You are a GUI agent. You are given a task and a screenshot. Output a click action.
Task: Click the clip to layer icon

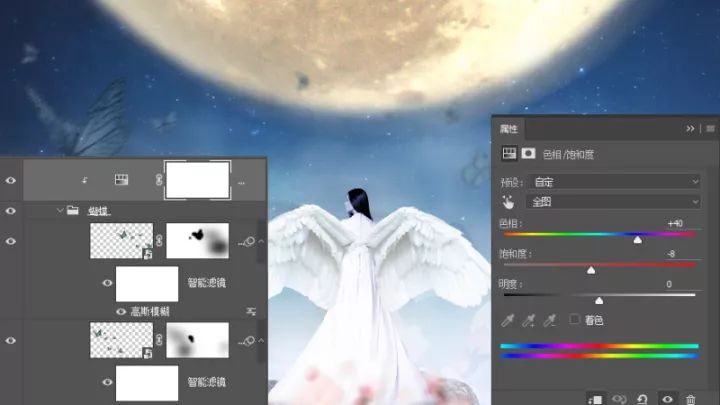[595, 399]
